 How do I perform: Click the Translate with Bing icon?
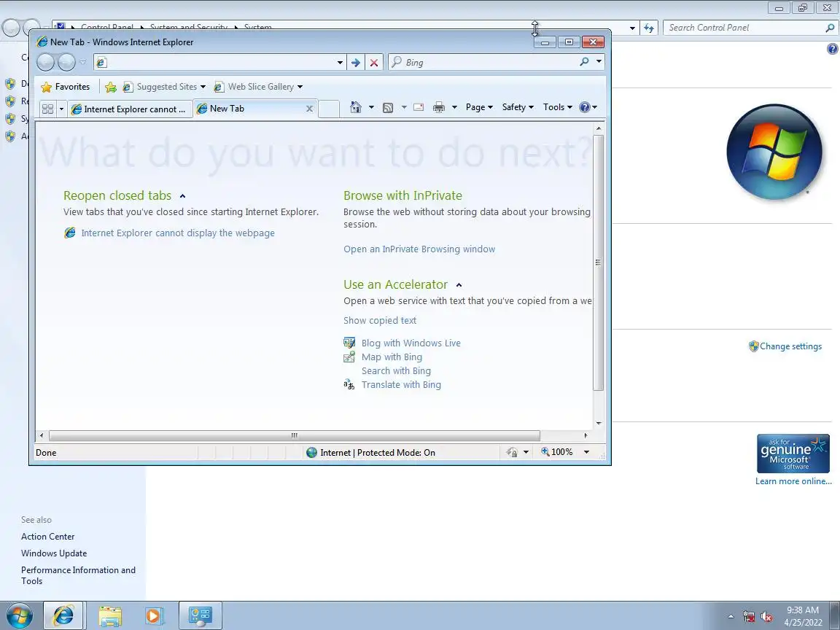349,385
